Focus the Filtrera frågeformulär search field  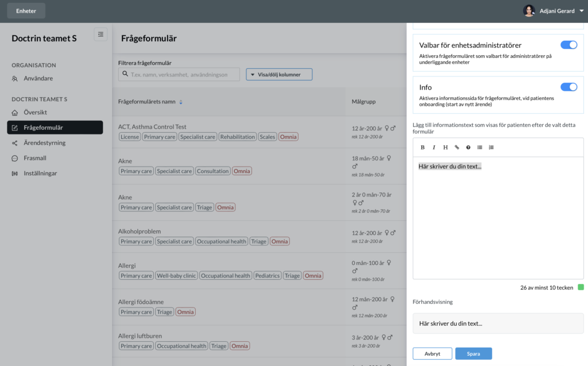(179, 74)
